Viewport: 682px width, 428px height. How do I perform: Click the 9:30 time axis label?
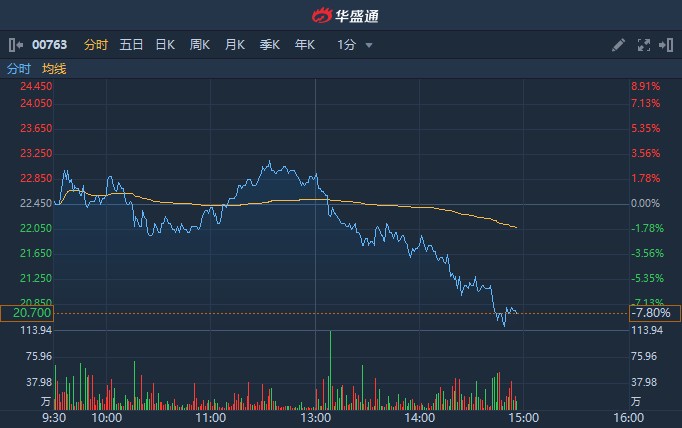54,418
